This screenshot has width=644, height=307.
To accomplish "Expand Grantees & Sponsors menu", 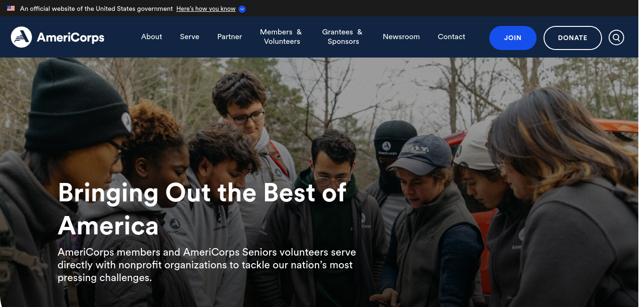I will pyautogui.click(x=343, y=37).
